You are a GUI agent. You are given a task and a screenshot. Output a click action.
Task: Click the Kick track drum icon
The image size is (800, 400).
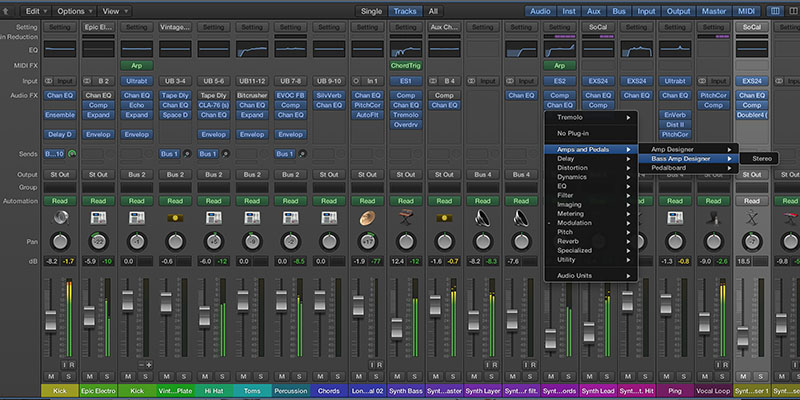coord(59,217)
